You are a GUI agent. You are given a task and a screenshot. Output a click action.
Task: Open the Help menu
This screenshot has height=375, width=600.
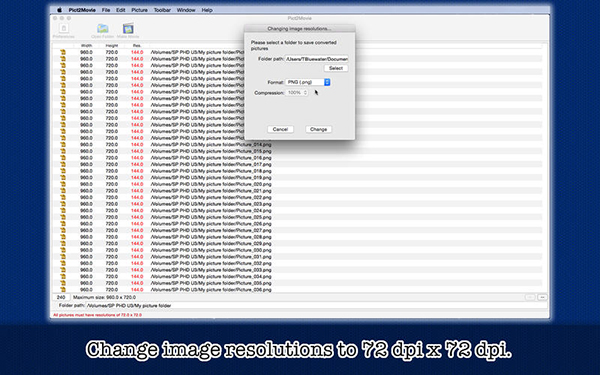[x=207, y=10]
